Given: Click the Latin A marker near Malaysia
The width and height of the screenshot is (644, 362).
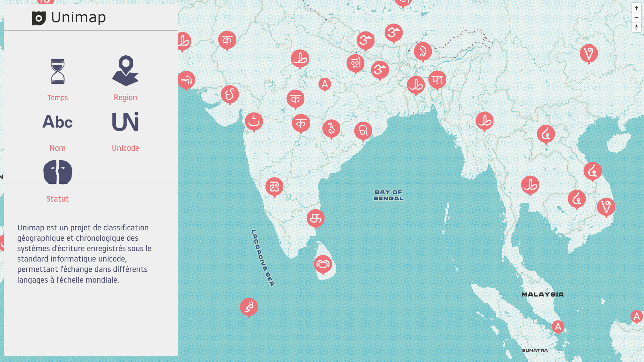Looking at the screenshot, I should point(558,327).
